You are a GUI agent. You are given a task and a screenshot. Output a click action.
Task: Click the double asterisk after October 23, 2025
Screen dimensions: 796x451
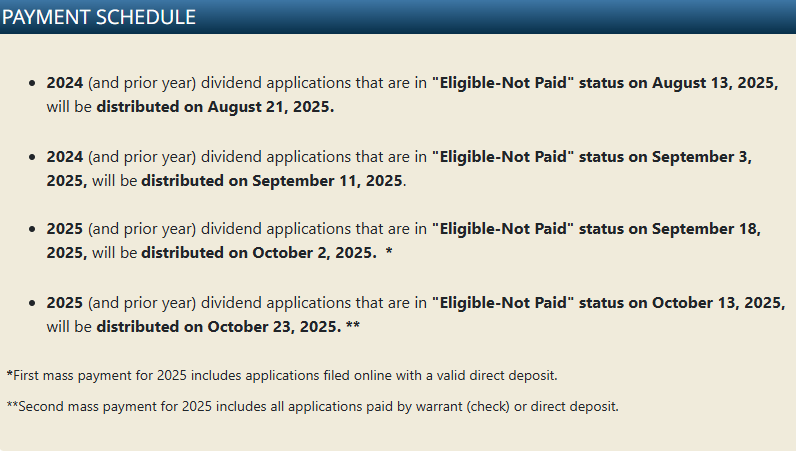coord(353,325)
